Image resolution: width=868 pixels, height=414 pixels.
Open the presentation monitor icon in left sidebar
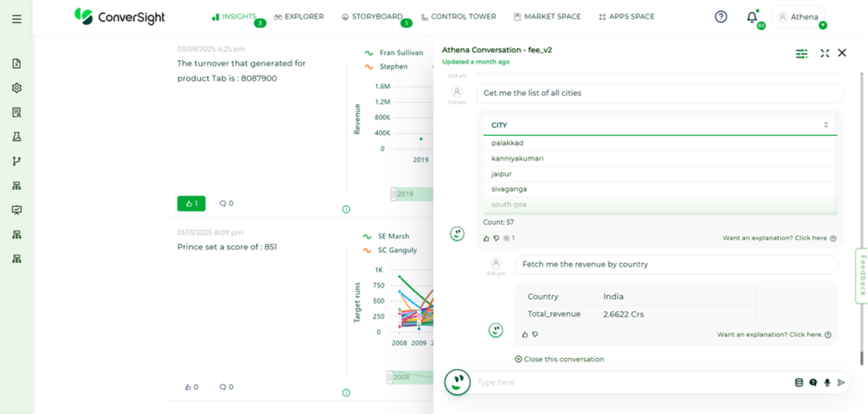17,210
